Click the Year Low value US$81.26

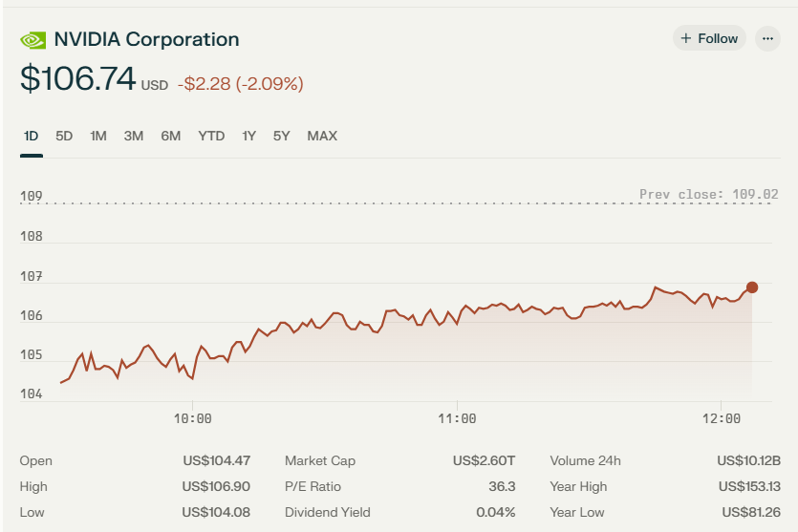click(751, 512)
